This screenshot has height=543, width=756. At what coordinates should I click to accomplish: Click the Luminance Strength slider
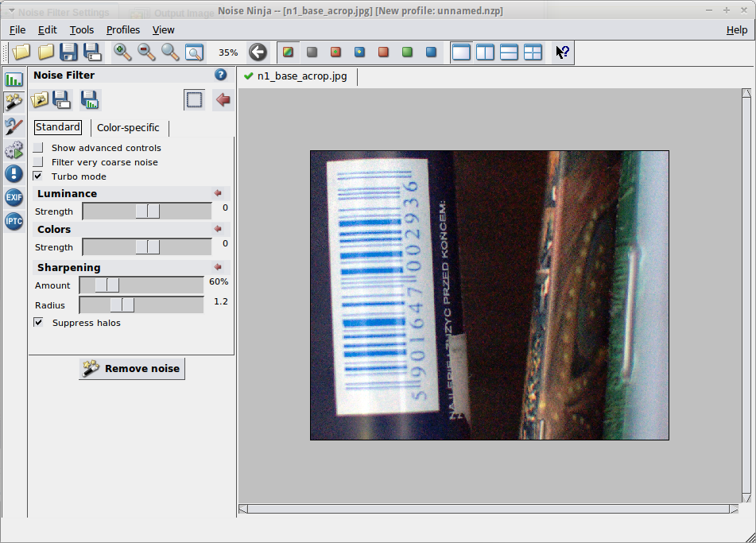pos(147,211)
